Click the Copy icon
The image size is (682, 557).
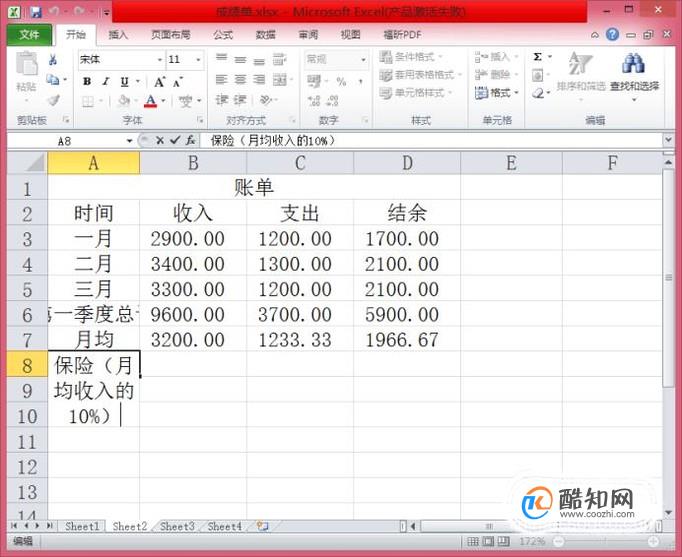click(53, 80)
